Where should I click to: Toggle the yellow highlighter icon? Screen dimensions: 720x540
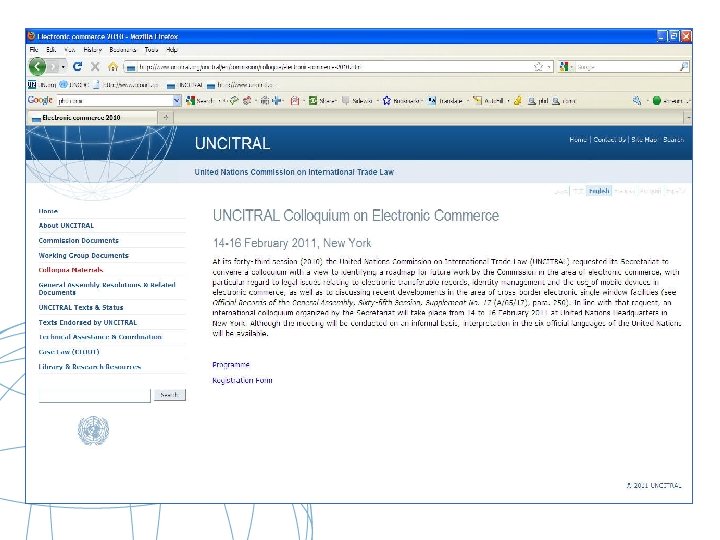click(x=518, y=101)
